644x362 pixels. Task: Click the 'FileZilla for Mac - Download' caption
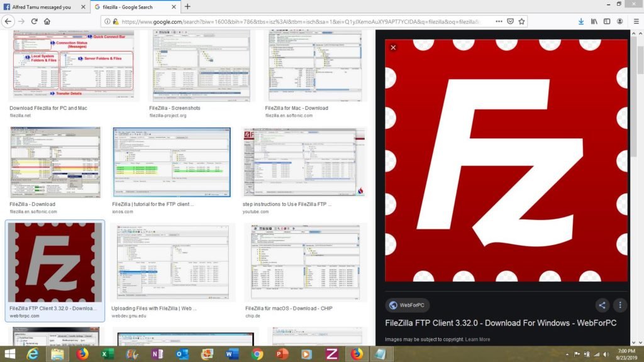(297, 108)
